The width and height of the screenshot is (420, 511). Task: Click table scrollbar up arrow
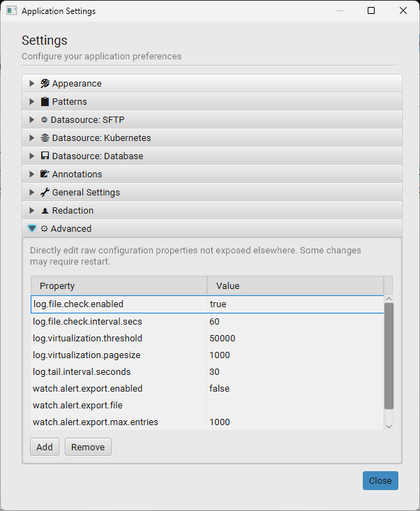(x=389, y=299)
